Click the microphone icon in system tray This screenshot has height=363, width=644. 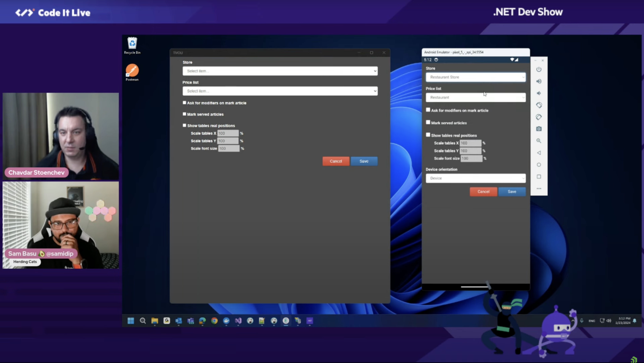coord(582,321)
